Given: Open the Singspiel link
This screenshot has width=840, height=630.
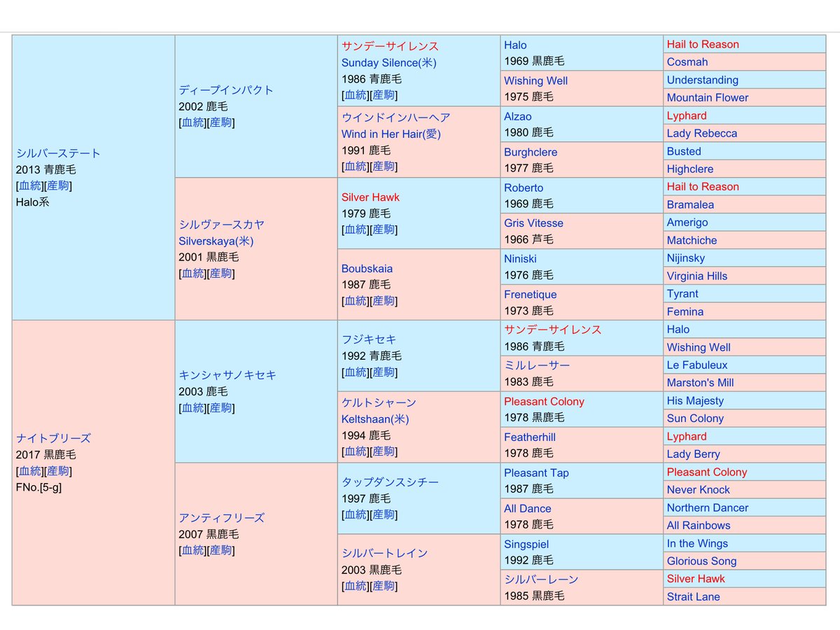Looking at the screenshot, I should 526,545.
